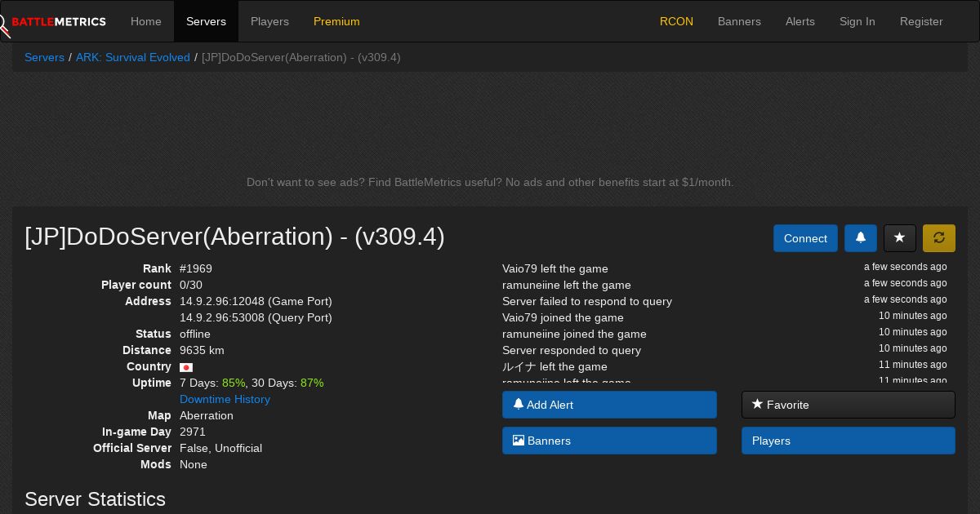The height and width of the screenshot is (514, 980).
Task: Click the Mods value None
Action: 194,464
